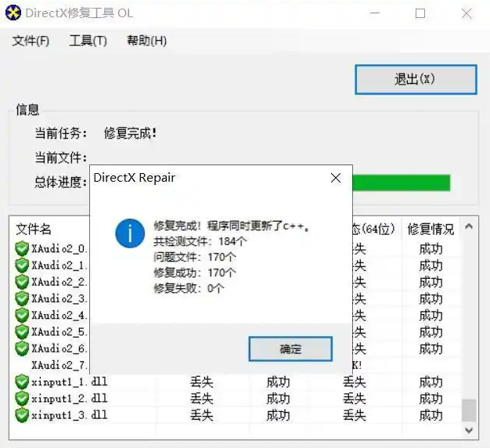The height and width of the screenshot is (448, 490).
Task: Minimize the DirectX修复工具 window
Action: coord(375,13)
